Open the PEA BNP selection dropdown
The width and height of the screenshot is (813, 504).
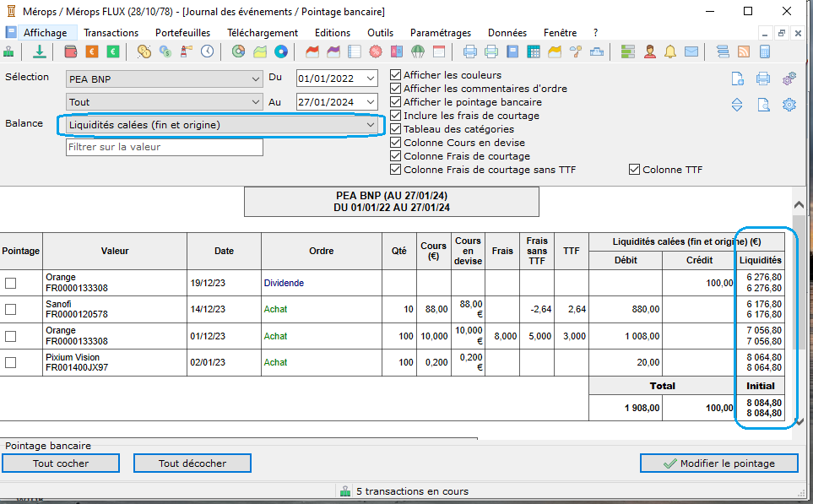click(165, 79)
